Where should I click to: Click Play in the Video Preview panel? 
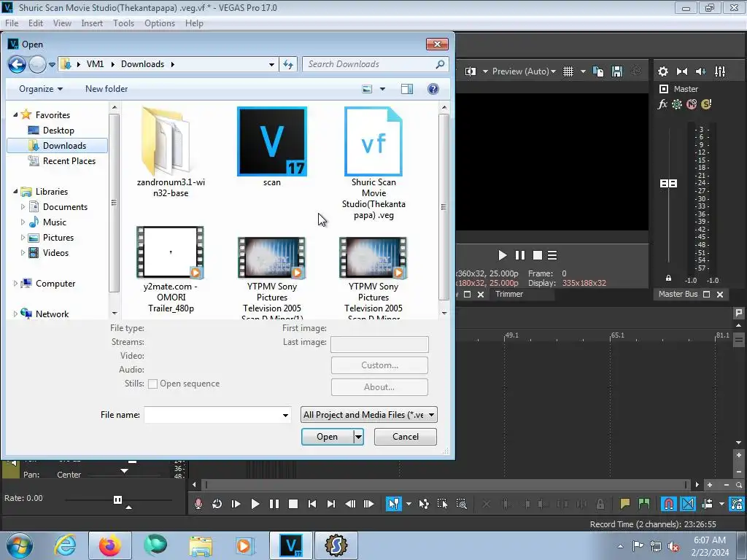point(502,255)
